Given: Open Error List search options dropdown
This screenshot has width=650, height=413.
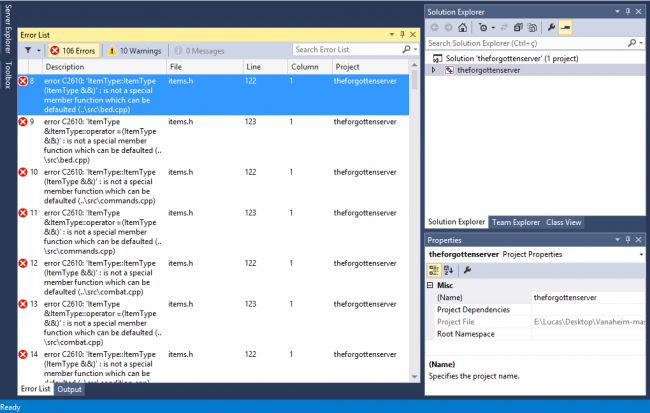Looking at the screenshot, I should [x=415, y=50].
